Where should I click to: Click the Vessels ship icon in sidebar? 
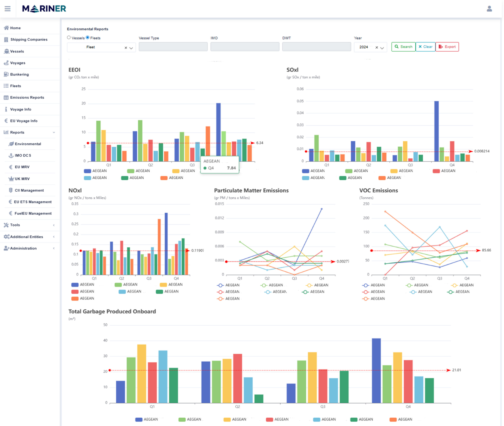[x=6, y=51]
